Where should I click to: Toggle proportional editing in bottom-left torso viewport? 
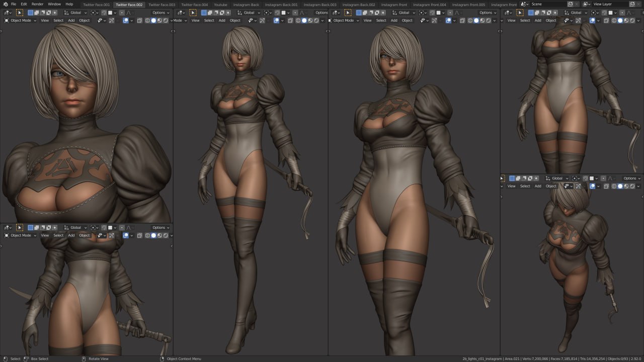(x=122, y=228)
